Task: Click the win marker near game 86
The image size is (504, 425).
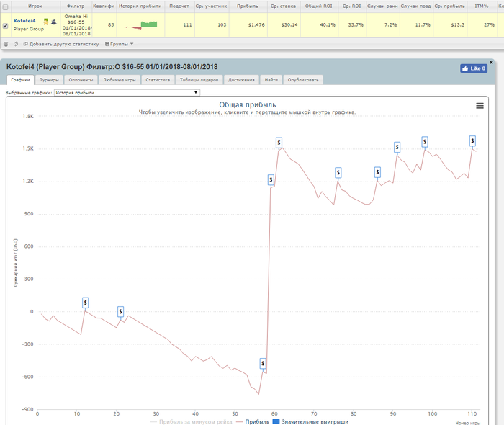Action: coord(378,172)
